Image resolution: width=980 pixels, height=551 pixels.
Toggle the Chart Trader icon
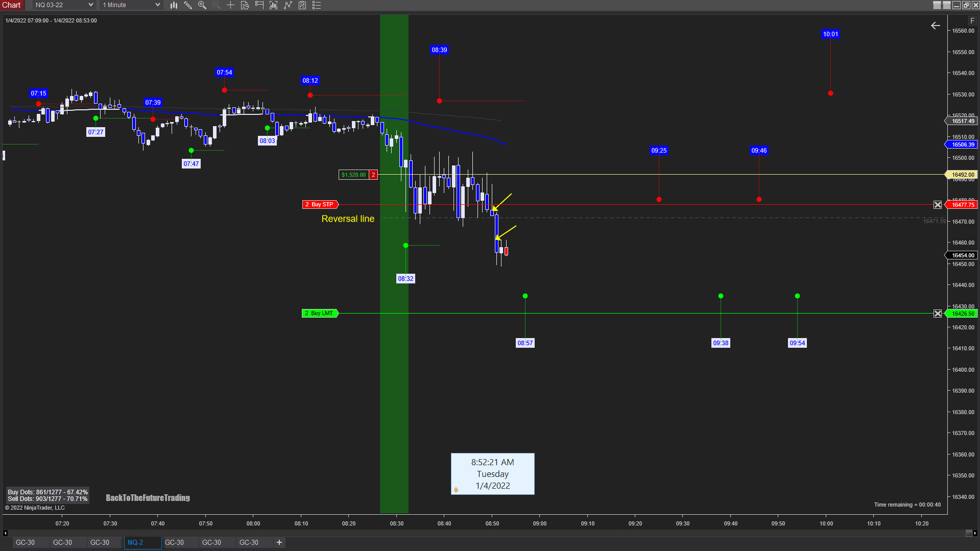tap(259, 5)
